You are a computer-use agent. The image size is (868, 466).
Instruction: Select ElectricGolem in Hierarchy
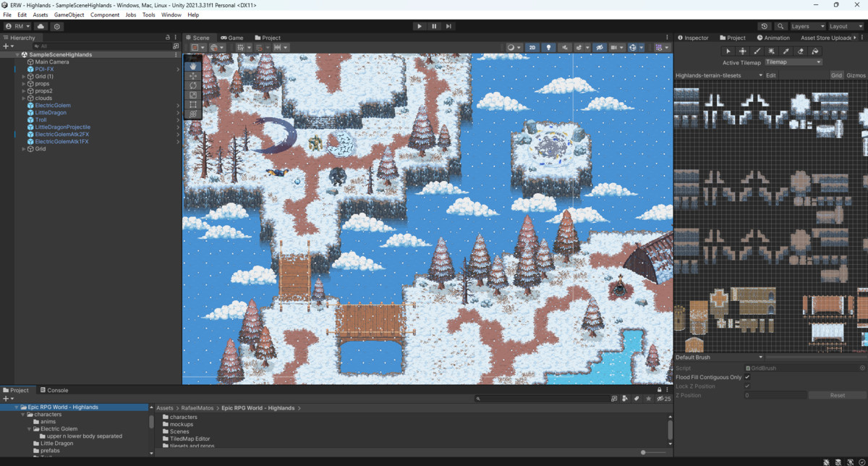(x=53, y=106)
